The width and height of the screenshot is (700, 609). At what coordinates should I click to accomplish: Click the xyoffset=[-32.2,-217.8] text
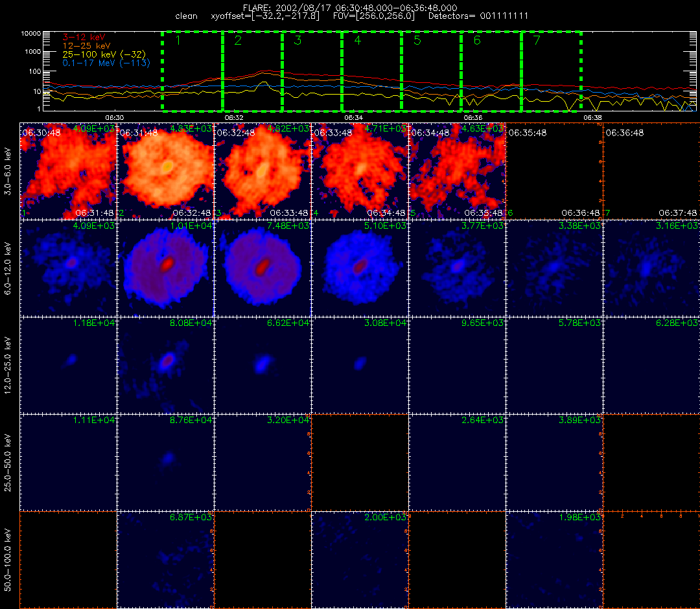[x=265, y=16]
